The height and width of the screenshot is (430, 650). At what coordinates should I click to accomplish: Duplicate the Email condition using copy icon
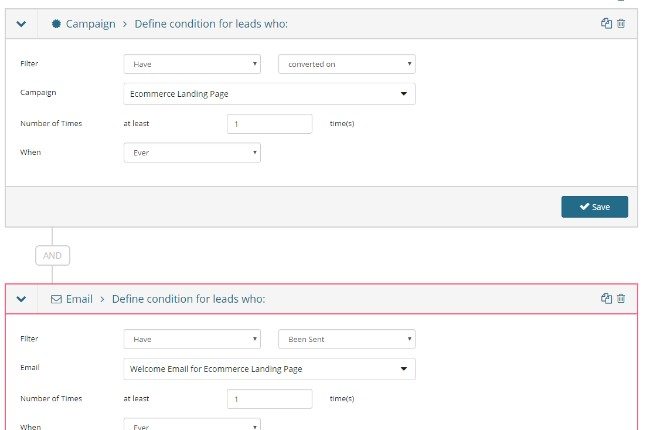click(x=606, y=298)
